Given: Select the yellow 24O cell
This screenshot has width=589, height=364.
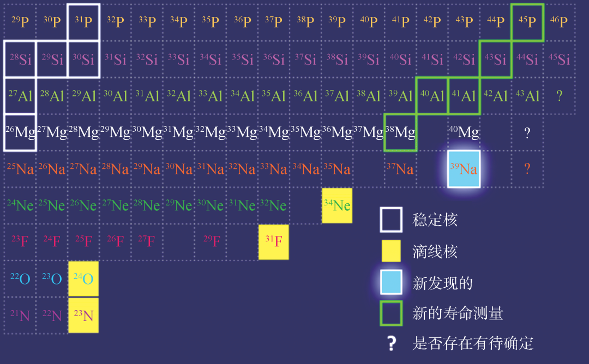Looking at the screenshot, I should coord(83,278).
